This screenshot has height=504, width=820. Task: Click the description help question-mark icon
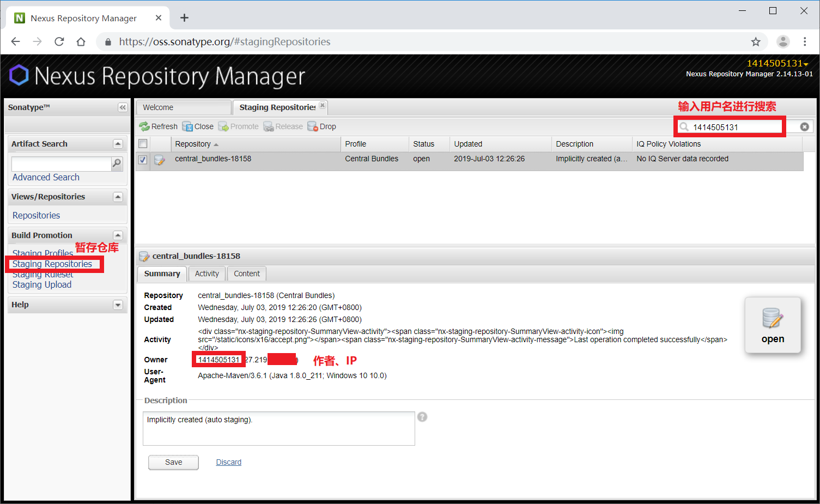click(422, 417)
